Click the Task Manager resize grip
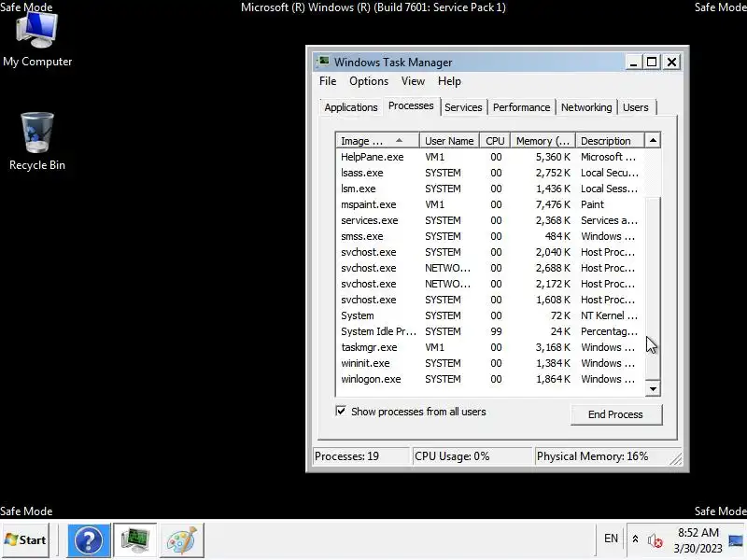This screenshot has width=747, height=560. [676, 458]
